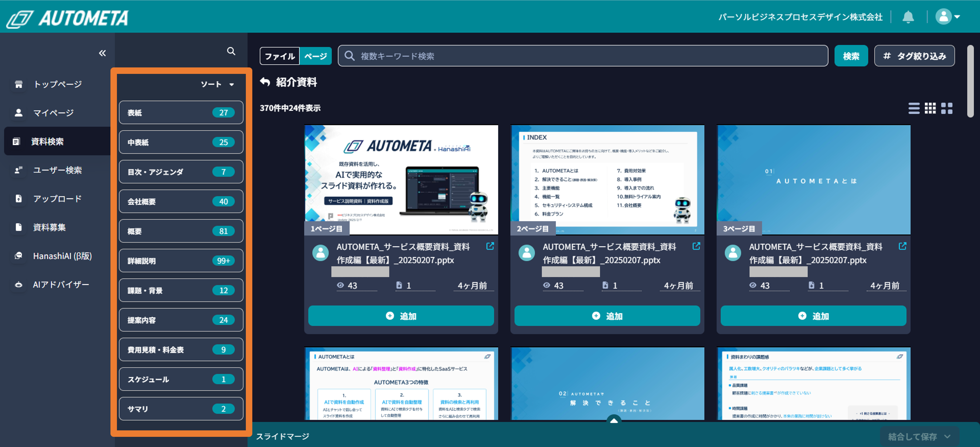Switch to ページ search mode
Image resolution: width=980 pixels, height=447 pixels.
[315, 56]
